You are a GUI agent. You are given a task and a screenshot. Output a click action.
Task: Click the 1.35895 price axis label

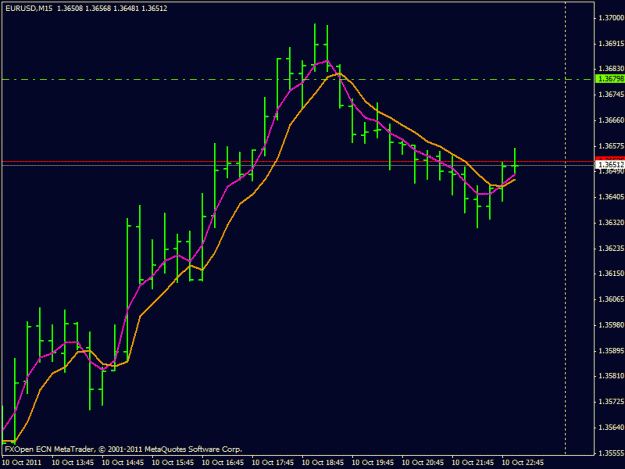(x=611, y=351)
